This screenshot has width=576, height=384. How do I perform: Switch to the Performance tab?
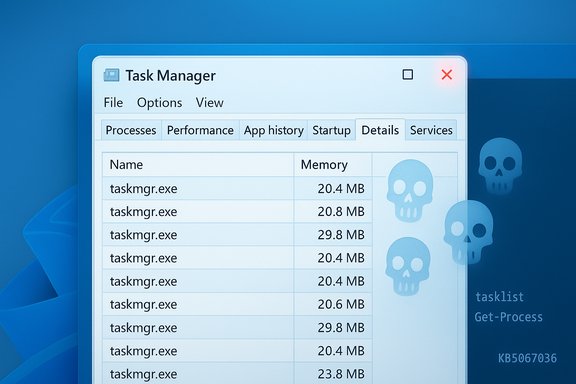200,130
